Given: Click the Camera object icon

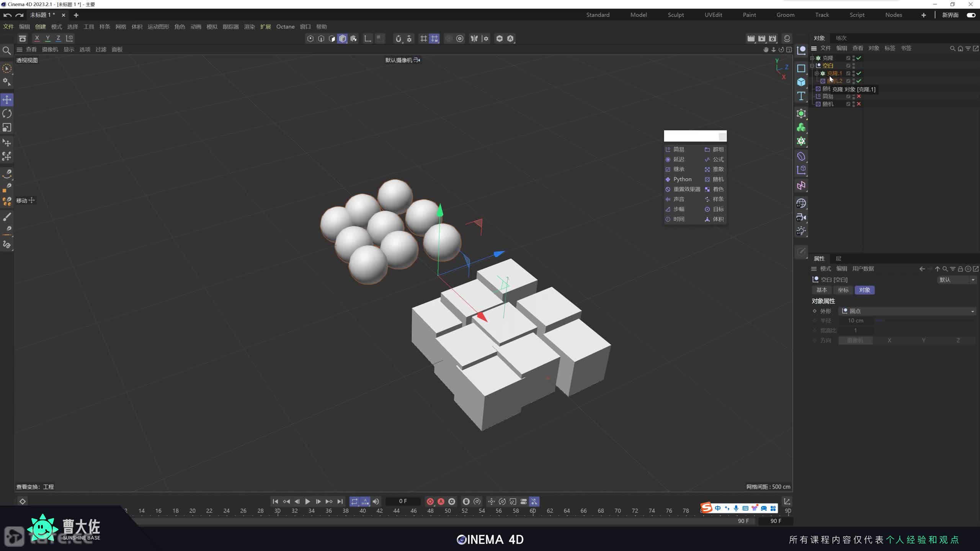Looking at the screenshot, I should pos(801,217).
